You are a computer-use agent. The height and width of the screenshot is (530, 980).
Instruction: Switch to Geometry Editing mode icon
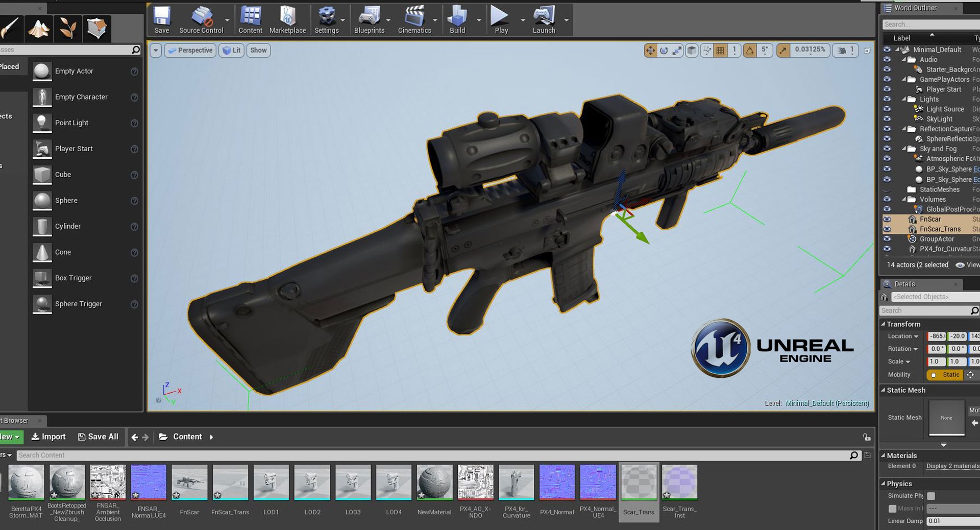pyautogui.click(x=96, y=29)
